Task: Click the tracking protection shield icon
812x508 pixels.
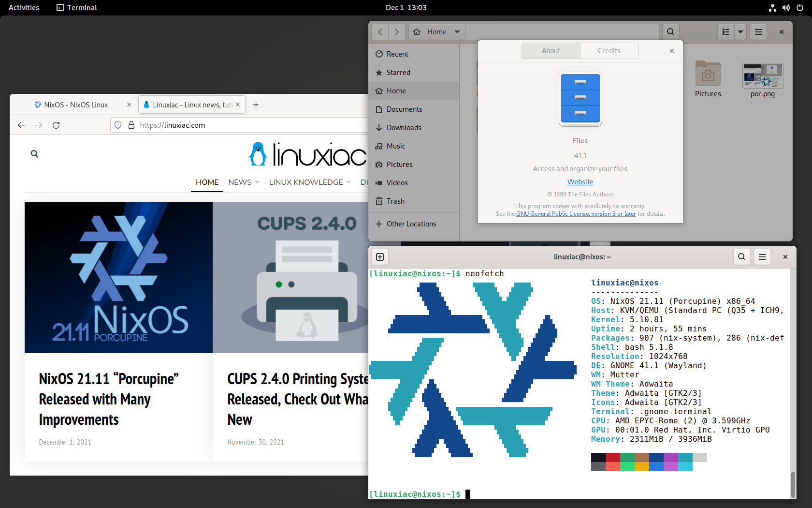Action: click(118, 125)
